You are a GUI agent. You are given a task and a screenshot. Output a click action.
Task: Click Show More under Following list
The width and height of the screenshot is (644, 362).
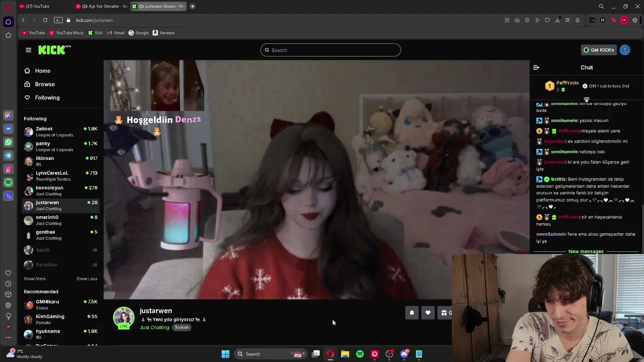[x=35, y=279]
